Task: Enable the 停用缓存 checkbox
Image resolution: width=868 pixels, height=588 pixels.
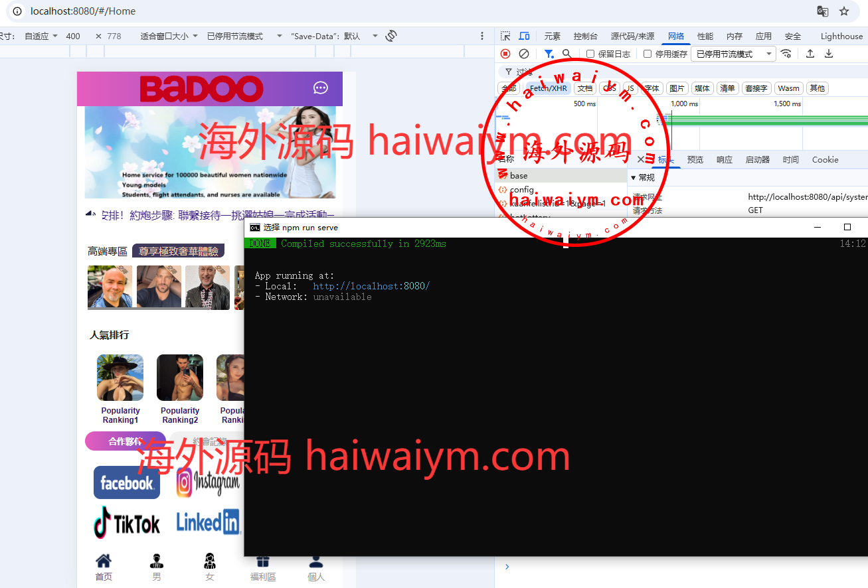Action: pyautogui.click(x=648, y=54)
